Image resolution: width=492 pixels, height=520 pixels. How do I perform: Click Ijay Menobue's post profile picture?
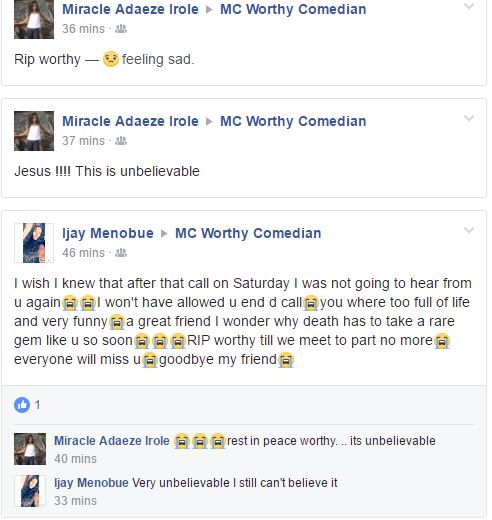pos(34,243)
